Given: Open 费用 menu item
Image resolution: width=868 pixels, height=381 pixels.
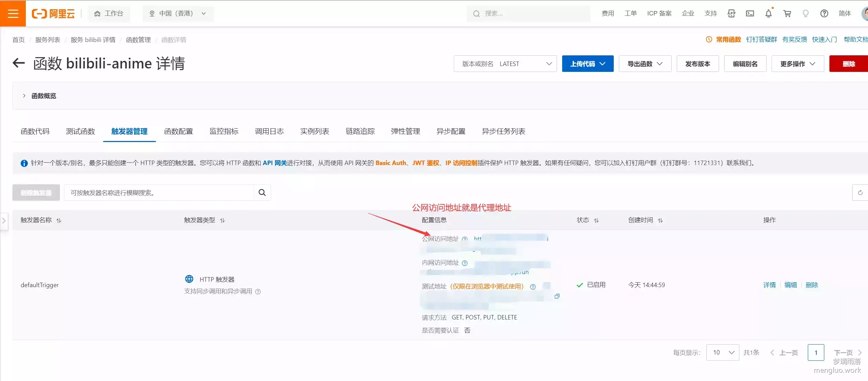Looking at the screenshot, I should click(608, 13).
